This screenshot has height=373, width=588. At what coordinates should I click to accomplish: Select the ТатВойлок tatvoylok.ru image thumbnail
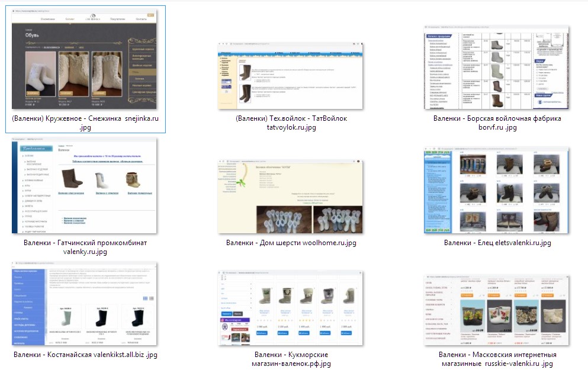tap(290, 76)
